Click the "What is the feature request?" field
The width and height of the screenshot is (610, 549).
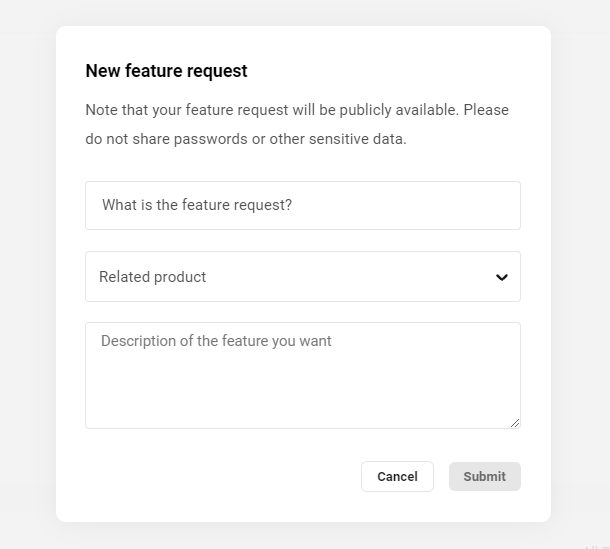point(302,205)
